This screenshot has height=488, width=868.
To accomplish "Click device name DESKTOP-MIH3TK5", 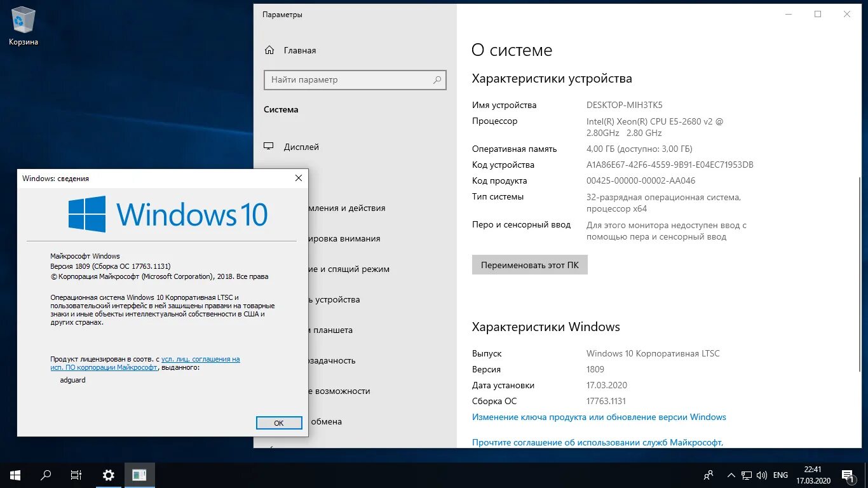I will [x=625, y=105].
